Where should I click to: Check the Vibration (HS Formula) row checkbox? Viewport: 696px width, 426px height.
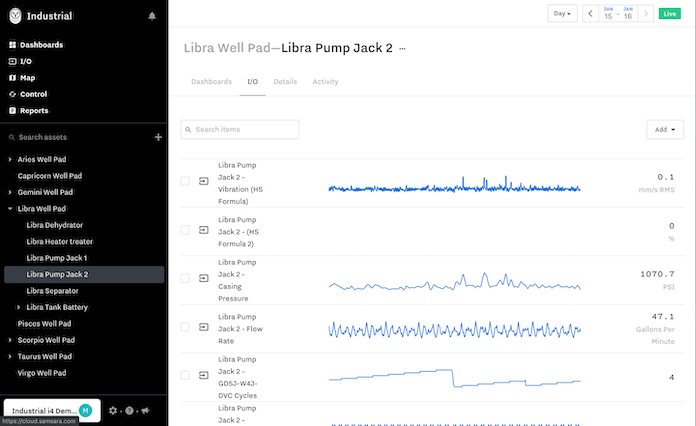[185, 181]
